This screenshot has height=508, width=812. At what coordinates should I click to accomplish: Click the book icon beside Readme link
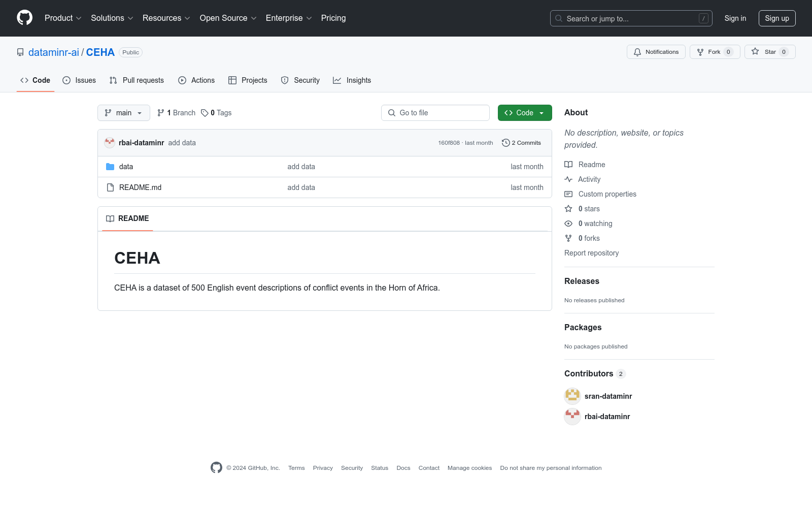tap(568, 165)
